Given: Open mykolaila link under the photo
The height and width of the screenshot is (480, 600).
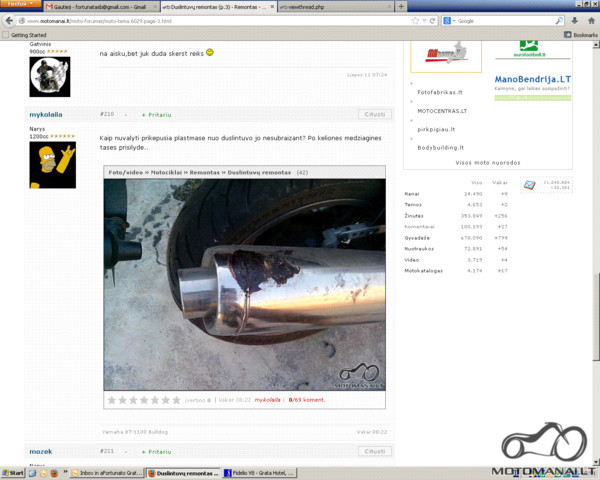Looking at the screenshot, I should coord(267,400).
